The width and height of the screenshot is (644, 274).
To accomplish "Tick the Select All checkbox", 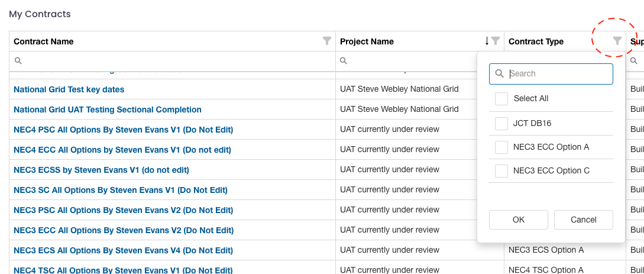I will [x=501, y=99].
